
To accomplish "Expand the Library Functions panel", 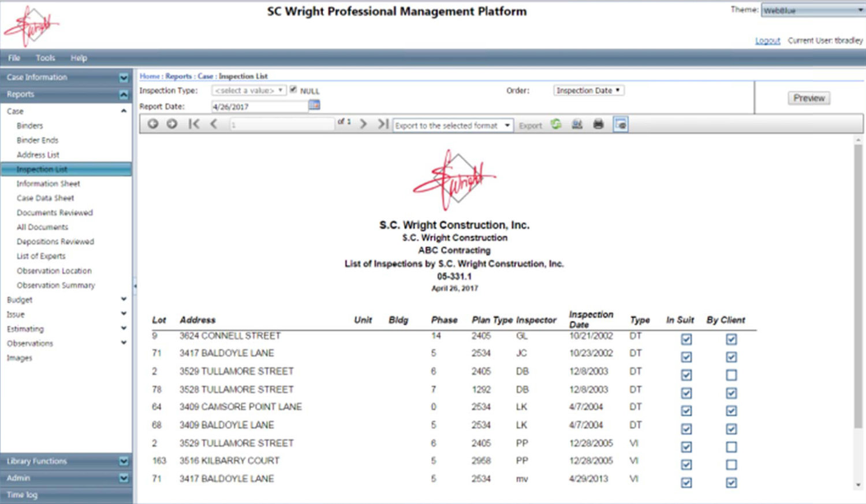I will click(x=124, y=461).
